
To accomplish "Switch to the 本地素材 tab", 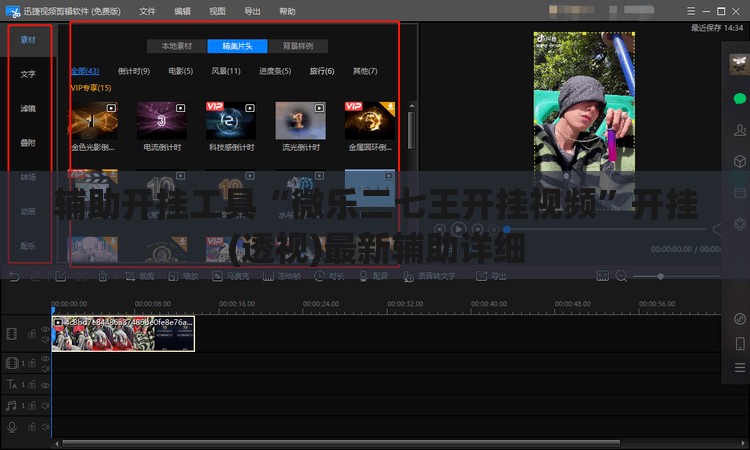I will tap(177, 46).
